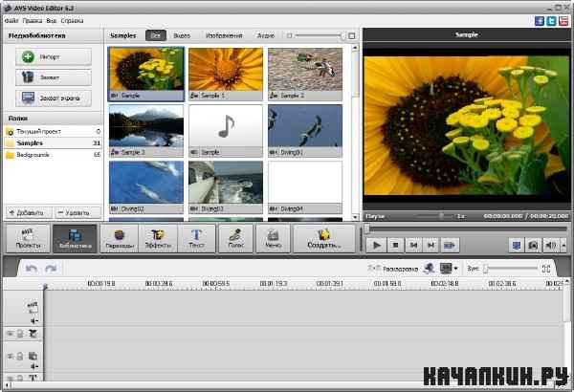Undo the last timeline action

pyautogui.click(x=32, y=269)
